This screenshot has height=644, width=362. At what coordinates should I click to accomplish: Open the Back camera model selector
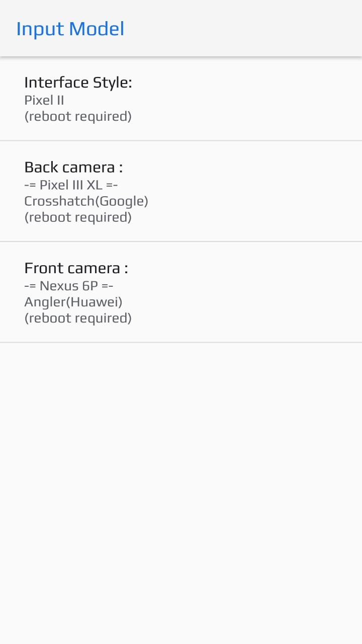click(x=181, y=191)
